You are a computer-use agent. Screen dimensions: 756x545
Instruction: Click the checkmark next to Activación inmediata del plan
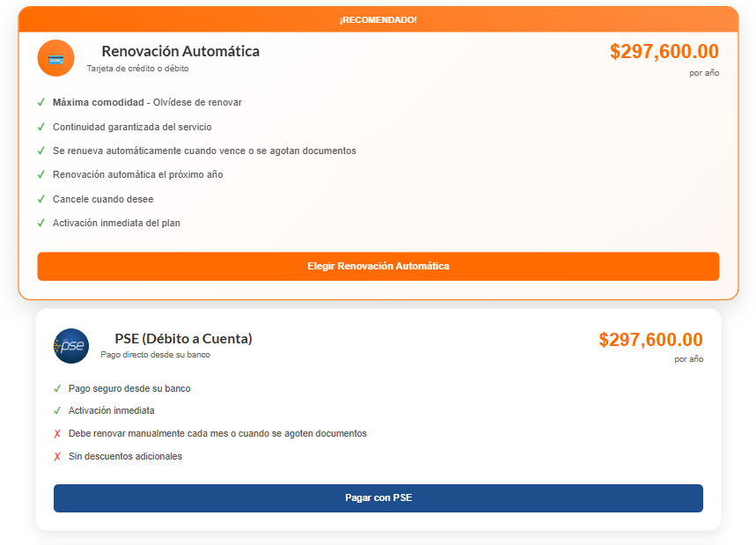pos(41,223)
